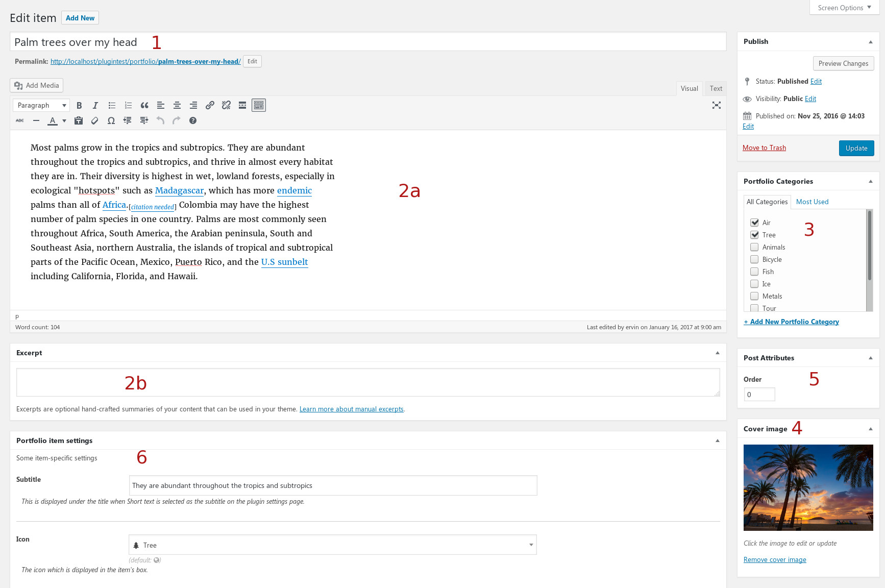Screen dimensions: 885x588
Task: Click the Subtitle text field
Action: [x=333, y=485]
